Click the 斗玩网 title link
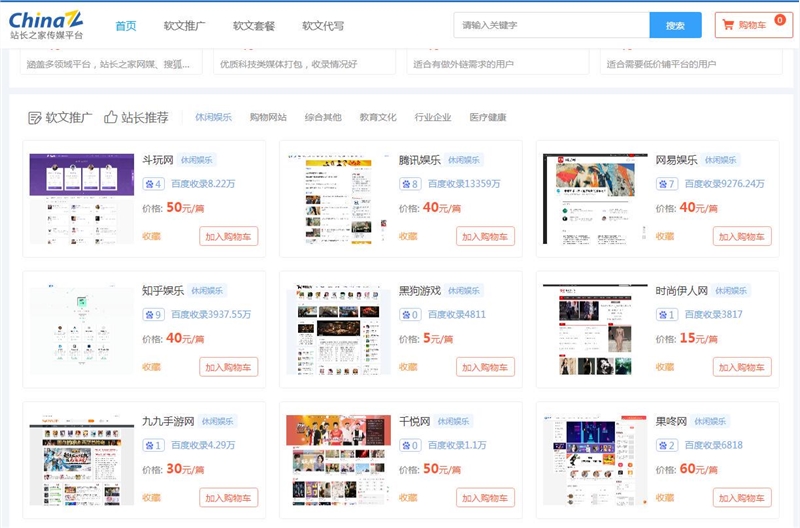This screenshot has width=800, height=528. coord(158,160)
